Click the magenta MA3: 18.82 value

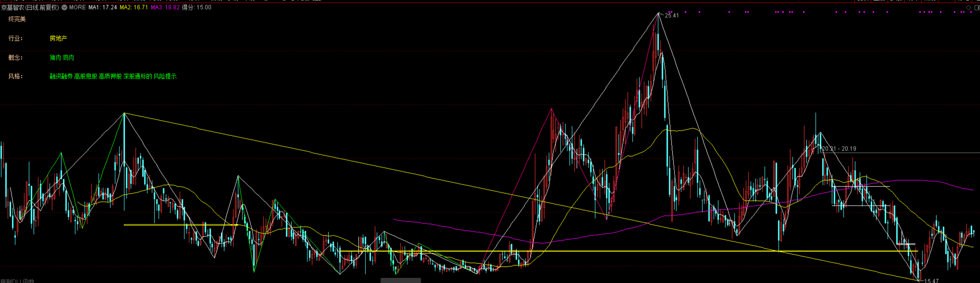pyautogui.click(x=165, y=7)
